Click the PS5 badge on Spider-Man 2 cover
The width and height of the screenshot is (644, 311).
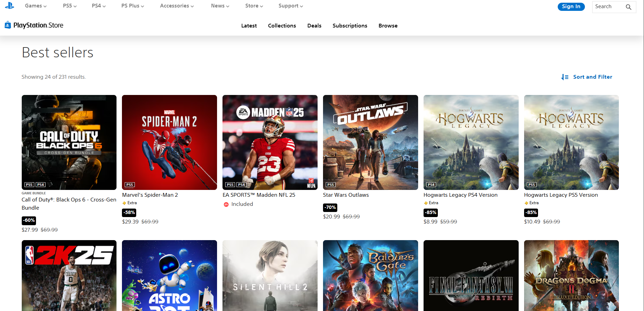point(130,185)
